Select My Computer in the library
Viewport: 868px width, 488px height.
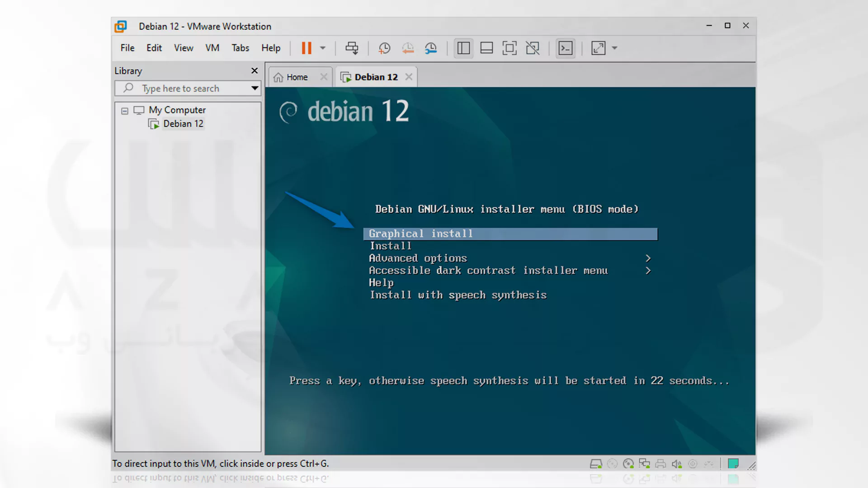pyautogui.click(x=177, y=110)
